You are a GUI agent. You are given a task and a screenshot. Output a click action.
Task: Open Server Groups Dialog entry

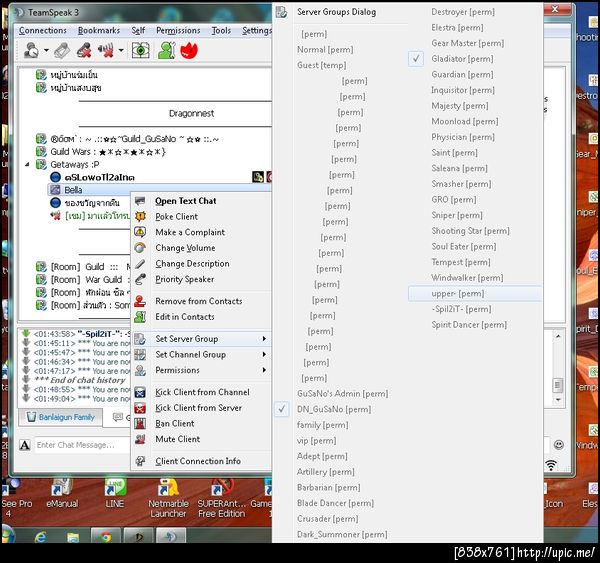pyautogui.click(x=337, y=12)
